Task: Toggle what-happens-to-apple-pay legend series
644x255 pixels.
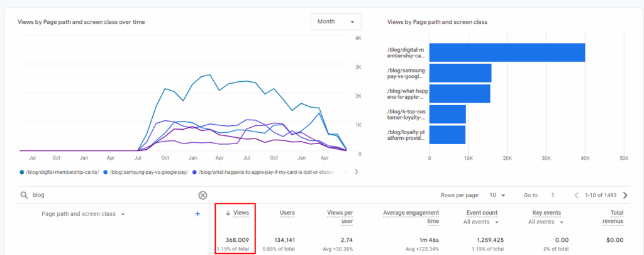Action: tap(264, 173)
